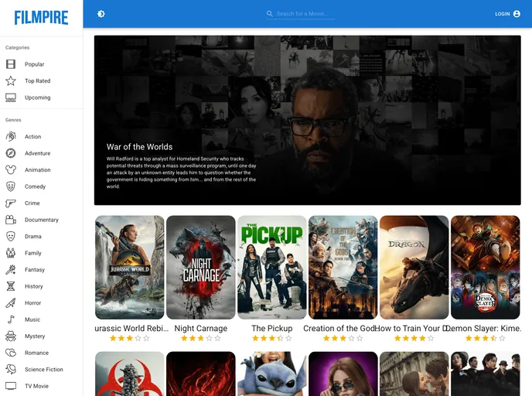
Task: Open the Creation of the Gods poster
Action: click(x=343, y=268)
